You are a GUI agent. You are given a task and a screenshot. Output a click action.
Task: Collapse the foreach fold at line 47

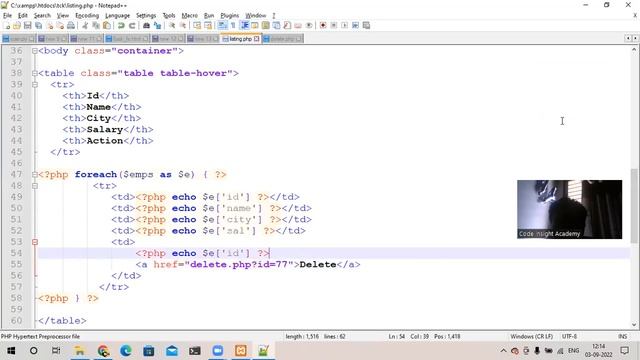35,175
